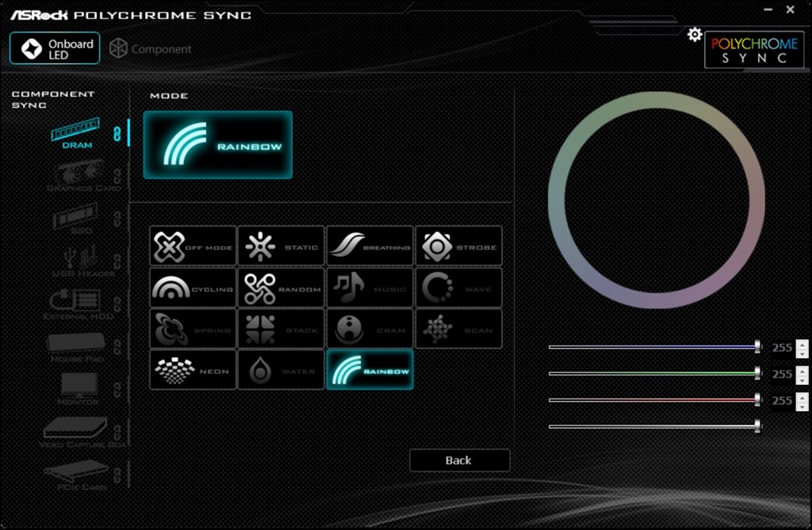
Task: Click the Back button
Action: pyautogui.click(x=459, y=460)
